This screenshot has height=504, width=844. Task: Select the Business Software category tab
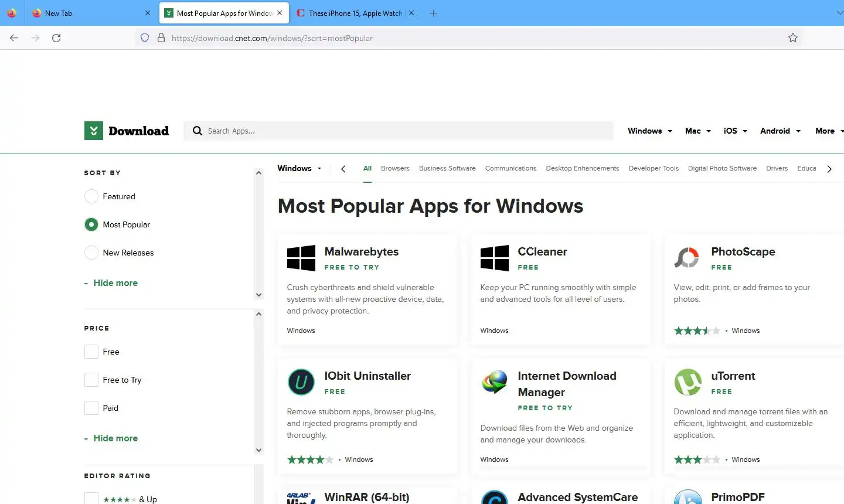click(447, 168)
